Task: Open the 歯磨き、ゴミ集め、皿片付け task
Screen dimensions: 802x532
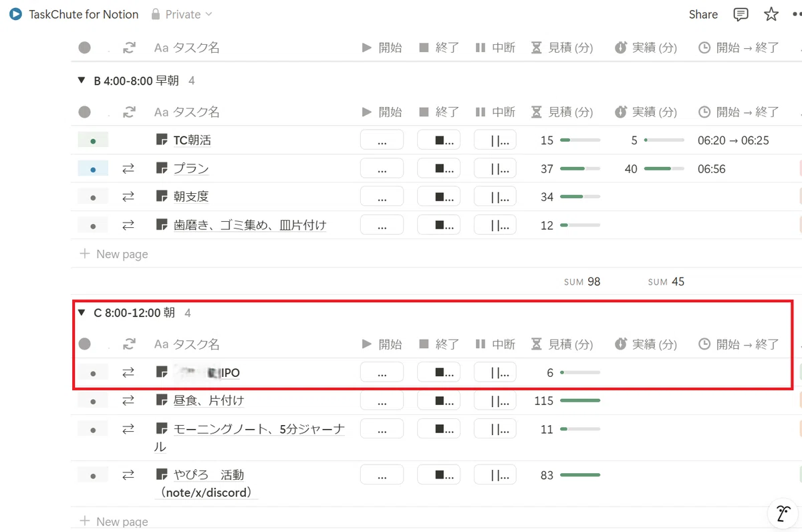Action: point(250,225)
